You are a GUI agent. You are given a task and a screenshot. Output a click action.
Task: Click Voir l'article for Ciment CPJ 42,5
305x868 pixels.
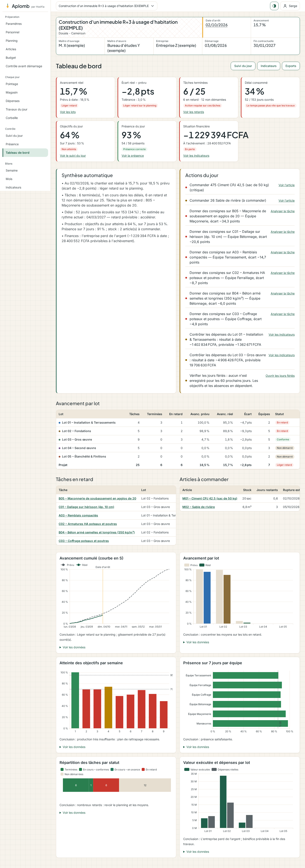[287, 185]
